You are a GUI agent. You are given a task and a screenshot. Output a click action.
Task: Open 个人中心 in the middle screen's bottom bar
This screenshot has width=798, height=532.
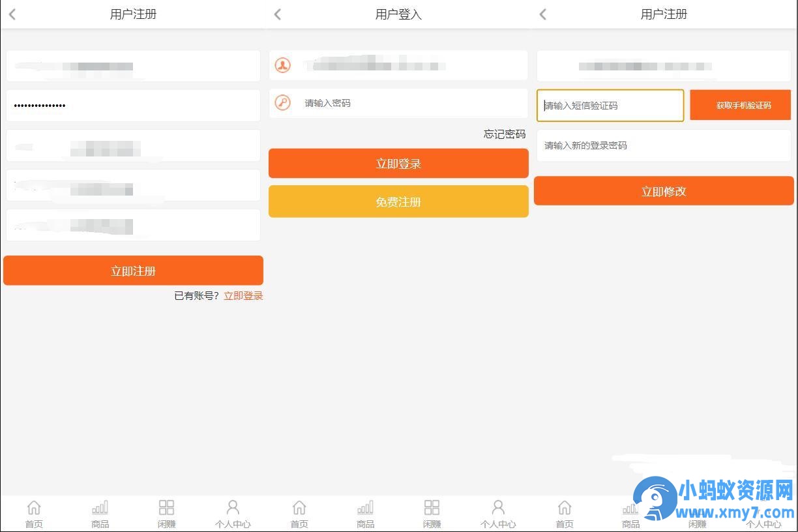point(498,514)
